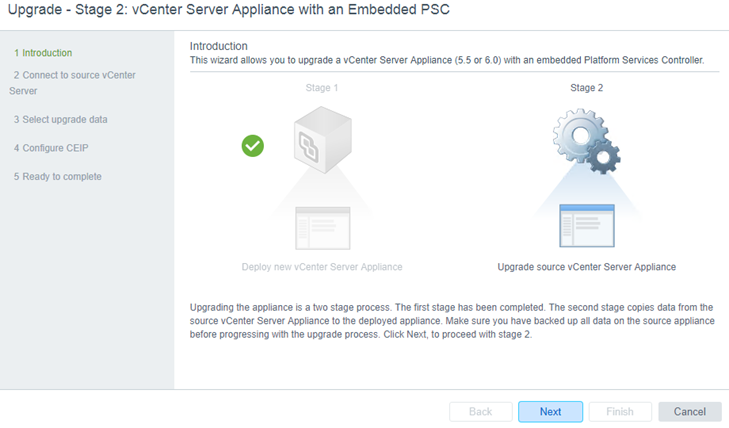Click the Stage 2 gears icon
The height and width of the screenshot is (428, 729).
(587, 141)
